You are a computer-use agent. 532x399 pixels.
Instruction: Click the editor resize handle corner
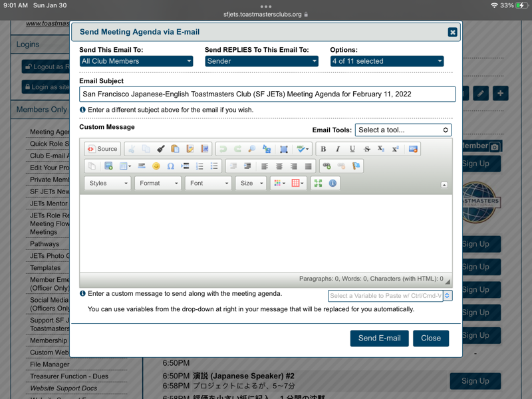coord(448,281)
